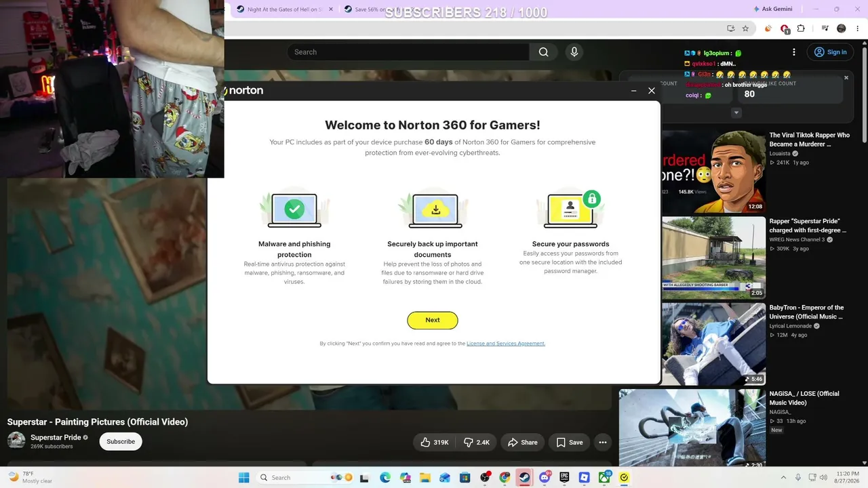Open the Windows Start menu

(243, 478)
